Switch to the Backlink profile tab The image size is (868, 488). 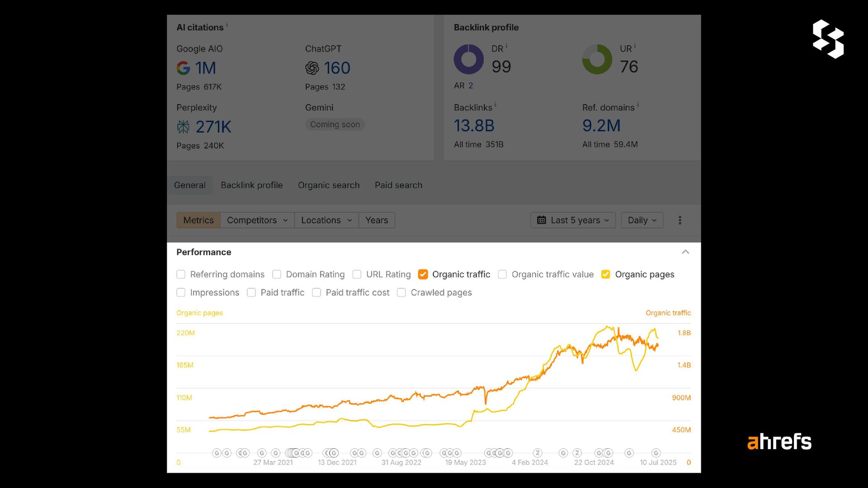tap(252, 185)
